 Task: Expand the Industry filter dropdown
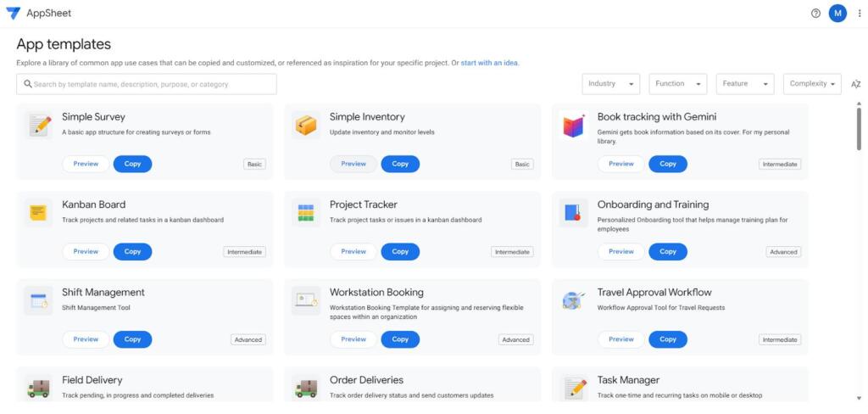click(x=610, y=84)
